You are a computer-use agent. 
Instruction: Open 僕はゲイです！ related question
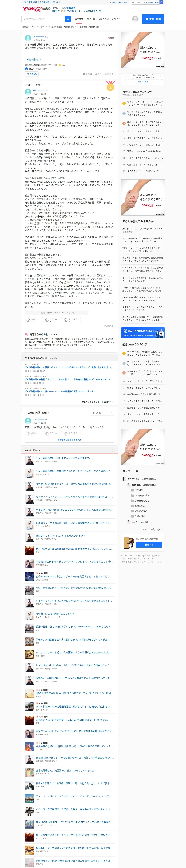(60, 535)
